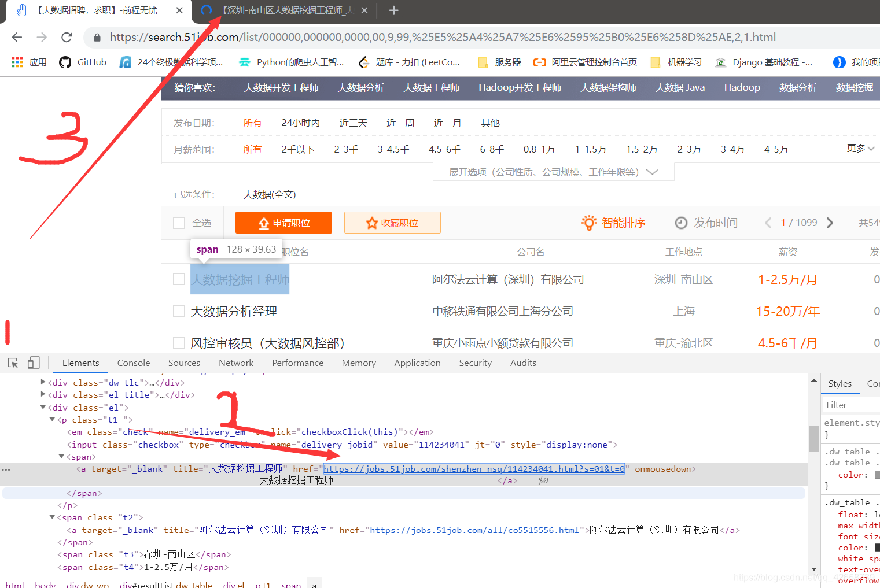Collapse the p class t1 node
This screenshot has width=880, height=588.
pyautogui.click(x=52, y=419)
